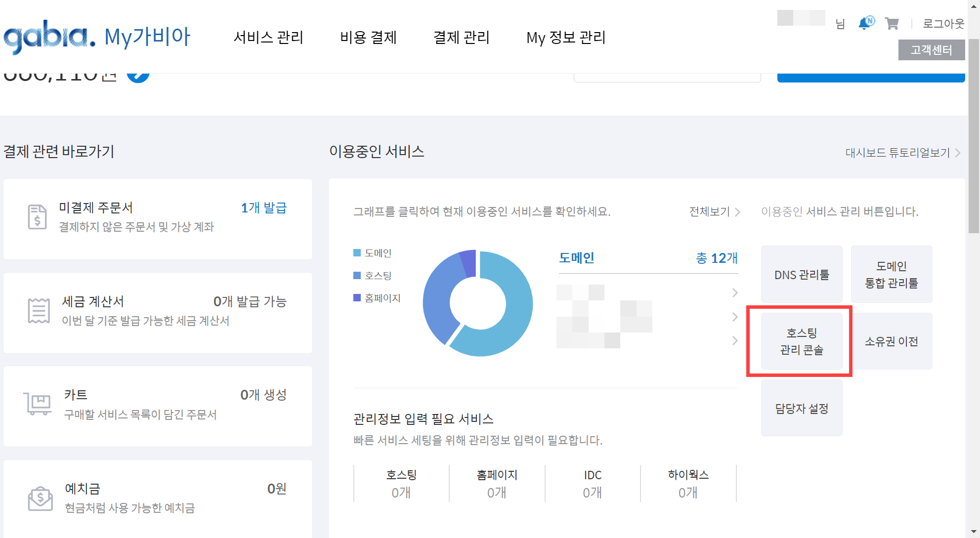980x538 pixels.
Task: Expand 대시보드 튜토리얼보기 via its chevron
Action: click(x=957, y=152)
